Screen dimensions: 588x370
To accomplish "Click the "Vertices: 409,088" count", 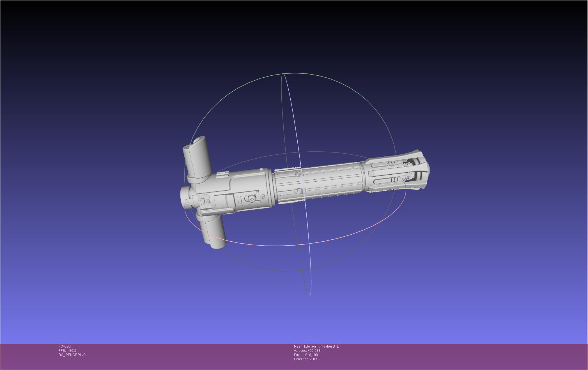I will point(307,351).
